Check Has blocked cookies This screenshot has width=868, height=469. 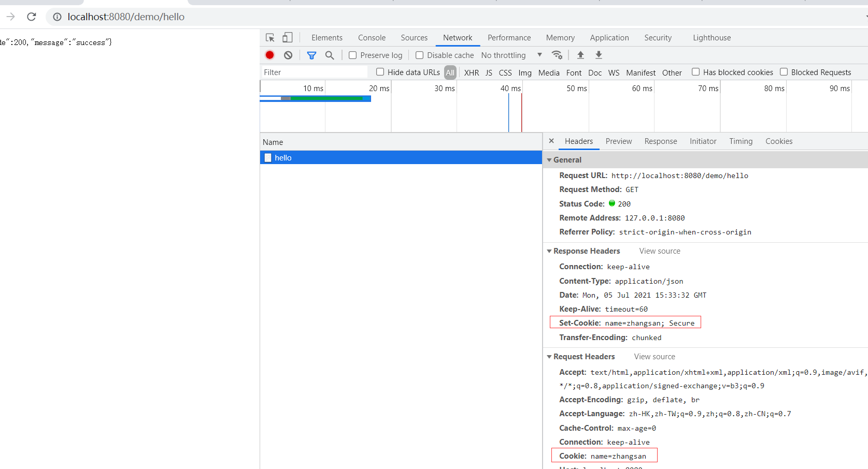(695, 72)
